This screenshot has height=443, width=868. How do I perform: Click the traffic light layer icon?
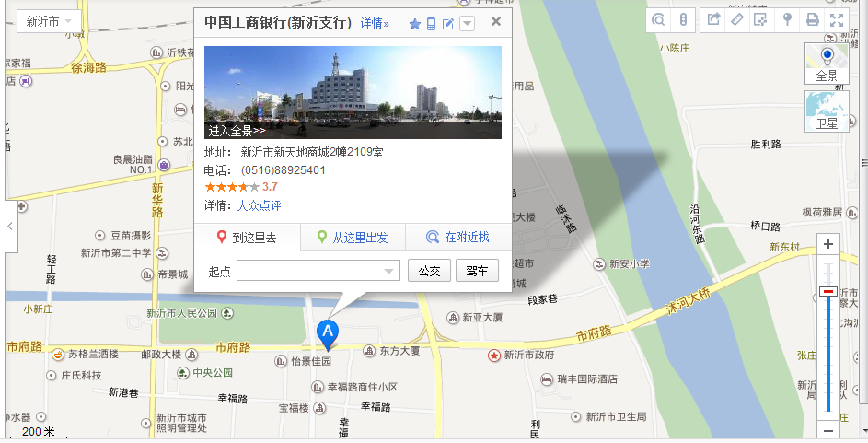(x=683, y=20)
